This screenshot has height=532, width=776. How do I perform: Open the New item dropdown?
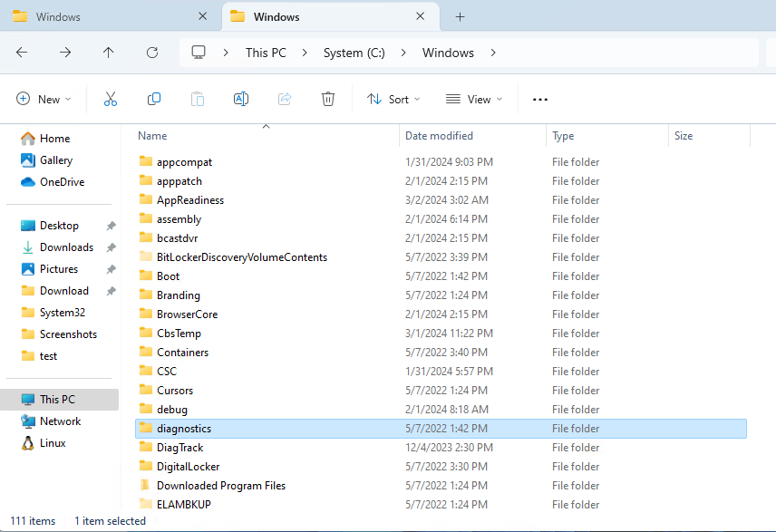tap(44, 100)
